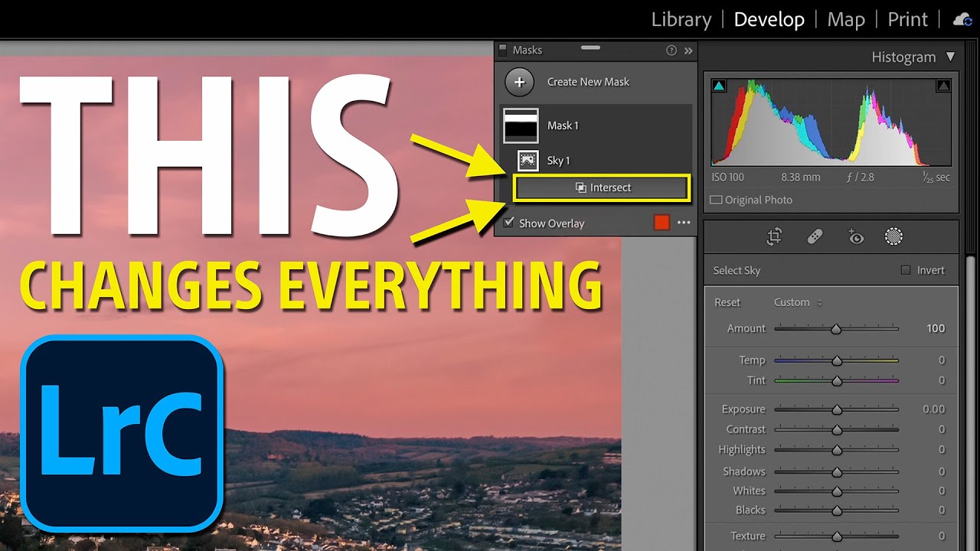Screen dimensions: 980x551
Task: Toggle highlight clipping indicator in histogram
Action: coord(943,86)
